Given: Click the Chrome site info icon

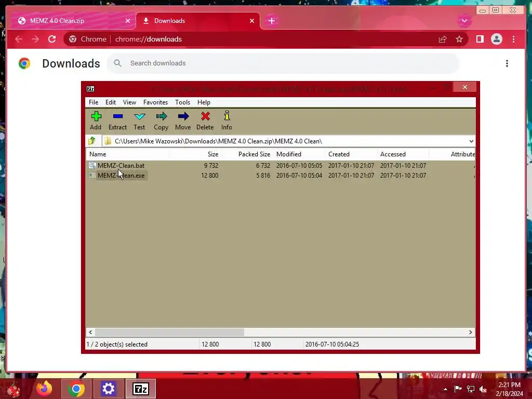Looking at the screenshot, I should pyautogui.click(x=73, y=39).
